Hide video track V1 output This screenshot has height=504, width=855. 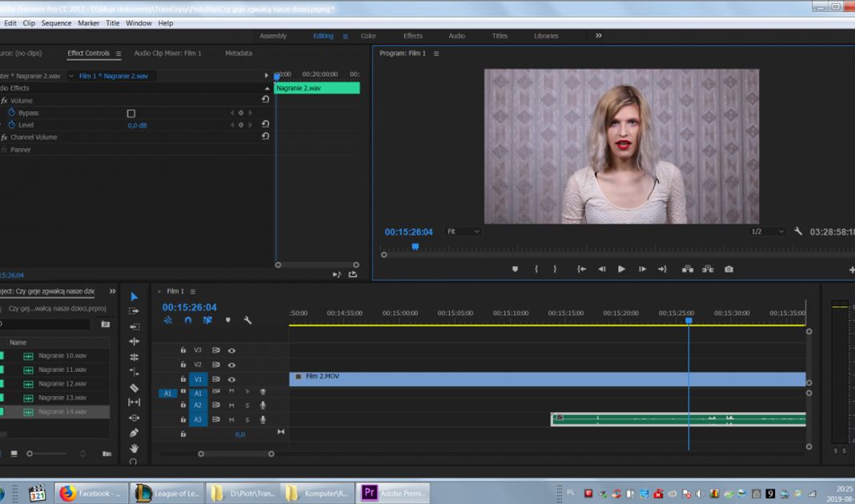pos(231,379)
